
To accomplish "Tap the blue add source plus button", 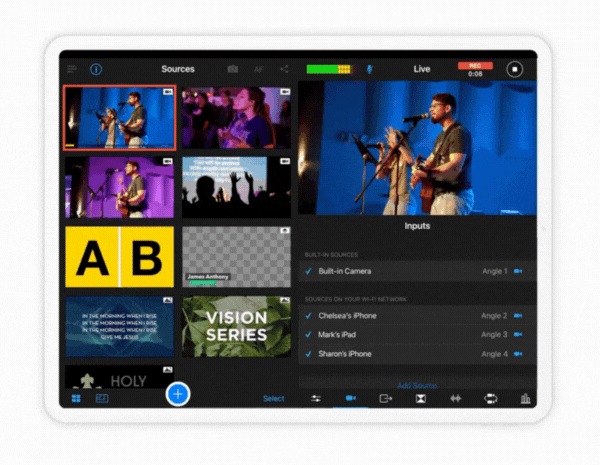I will coord(178,394).
